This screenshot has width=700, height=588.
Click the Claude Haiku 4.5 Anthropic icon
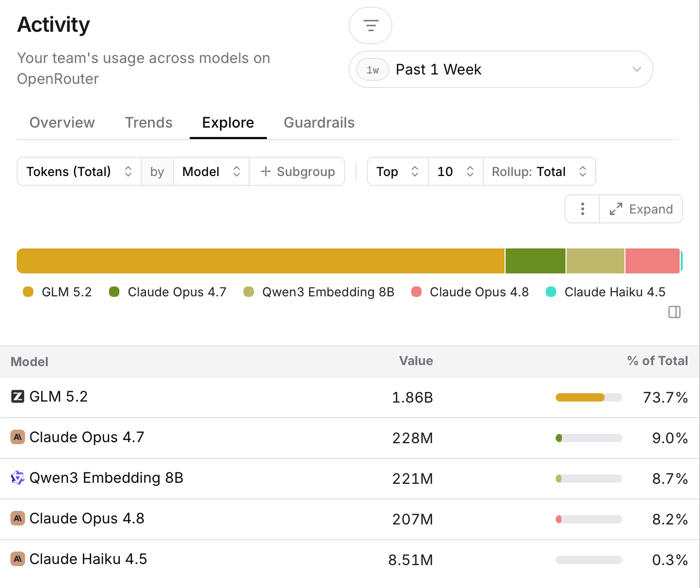18,559
